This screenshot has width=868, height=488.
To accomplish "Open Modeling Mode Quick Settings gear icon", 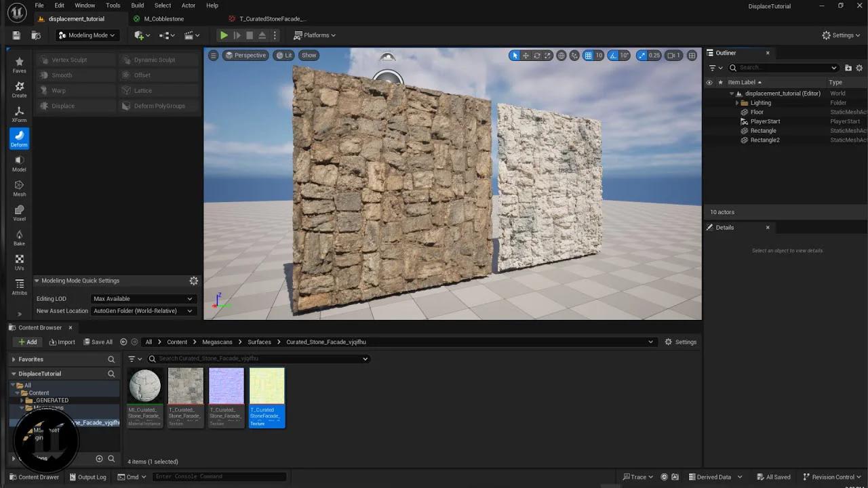I will tap(193, 280).
